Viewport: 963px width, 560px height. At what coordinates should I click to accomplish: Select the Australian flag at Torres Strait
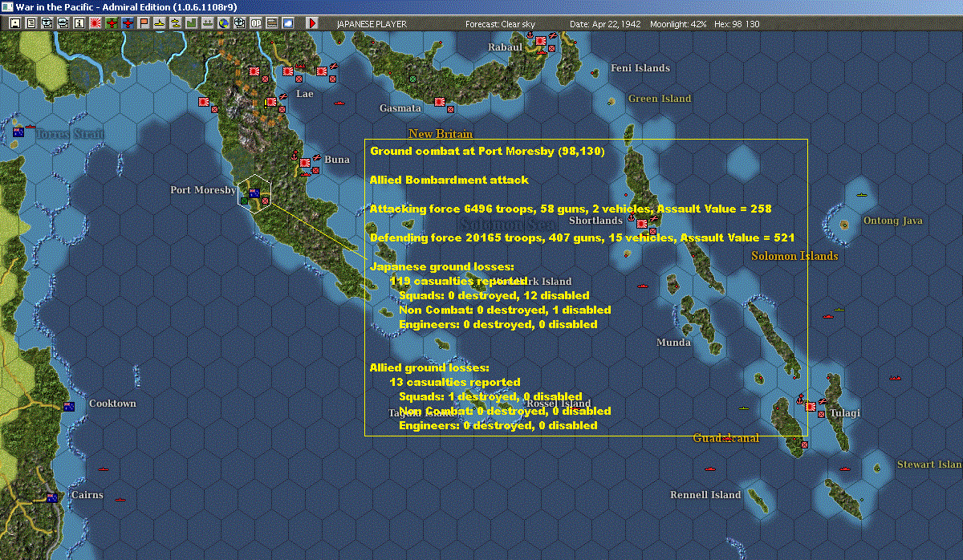[x=18, y=132]
